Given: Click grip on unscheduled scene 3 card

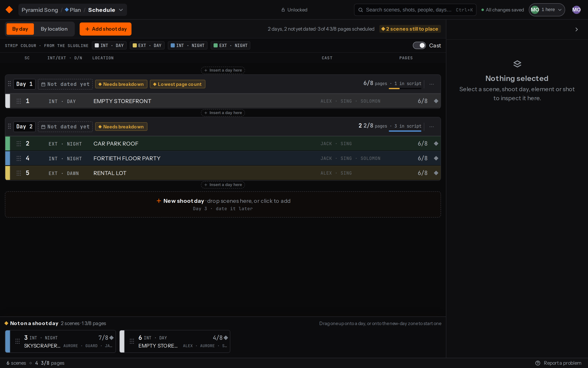Looking at the screenshot, I should click(x=18, y=341).
